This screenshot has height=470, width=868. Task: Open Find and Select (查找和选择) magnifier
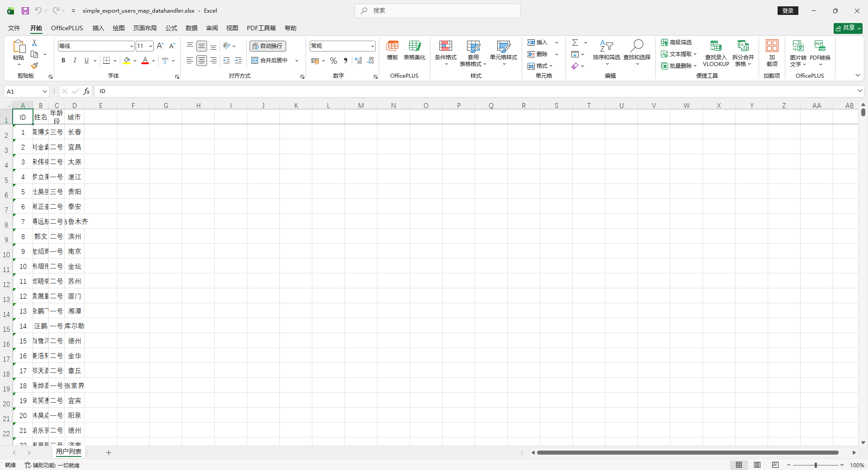pyautogui.click(x=637, y=52)
